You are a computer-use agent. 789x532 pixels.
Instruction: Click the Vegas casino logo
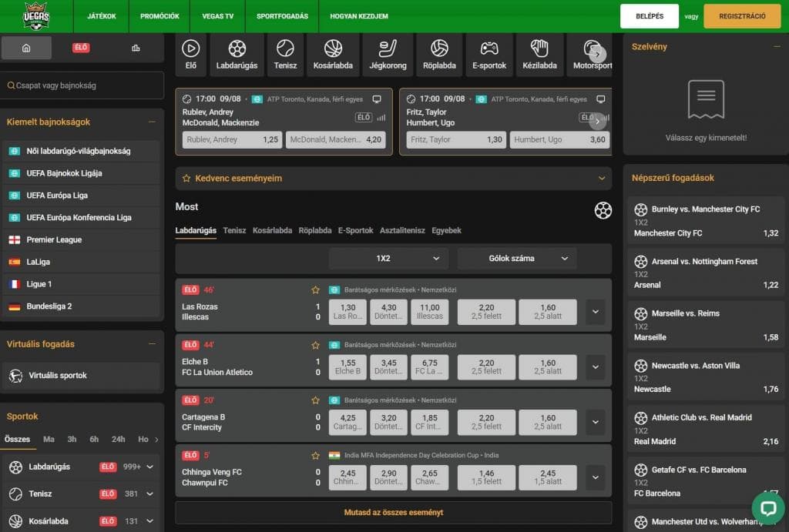36,16
